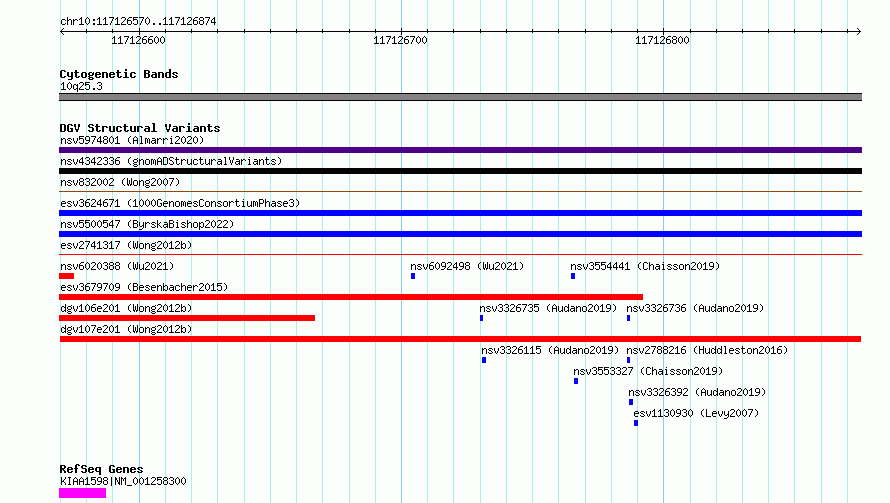Click the RefSeq Genes track title
Screen dimensions: 890x503
(101, 469)
